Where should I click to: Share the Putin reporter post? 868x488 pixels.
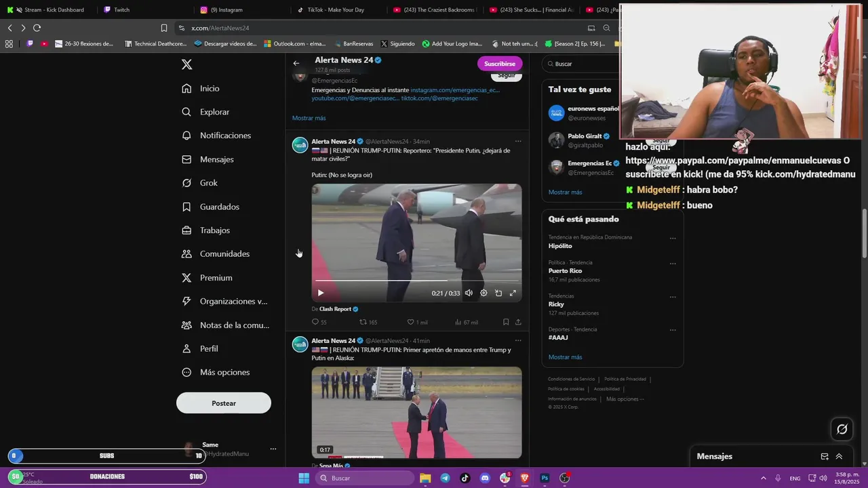(x=518, y=322)
